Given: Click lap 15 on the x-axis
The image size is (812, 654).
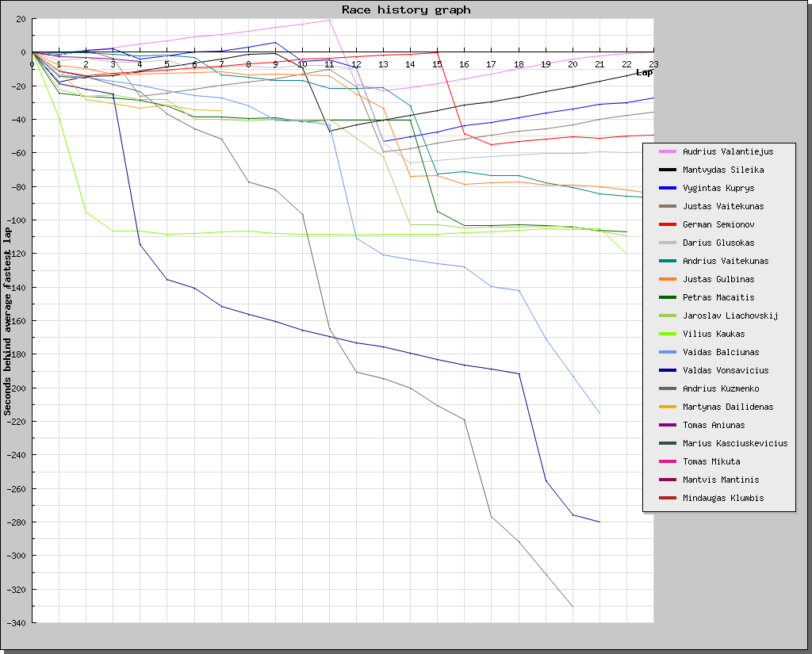Looking at the screenshot, I should (437, 64).
